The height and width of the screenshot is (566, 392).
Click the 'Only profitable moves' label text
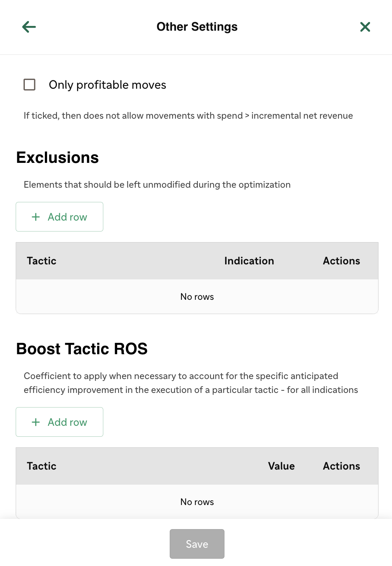click(107, 85)
